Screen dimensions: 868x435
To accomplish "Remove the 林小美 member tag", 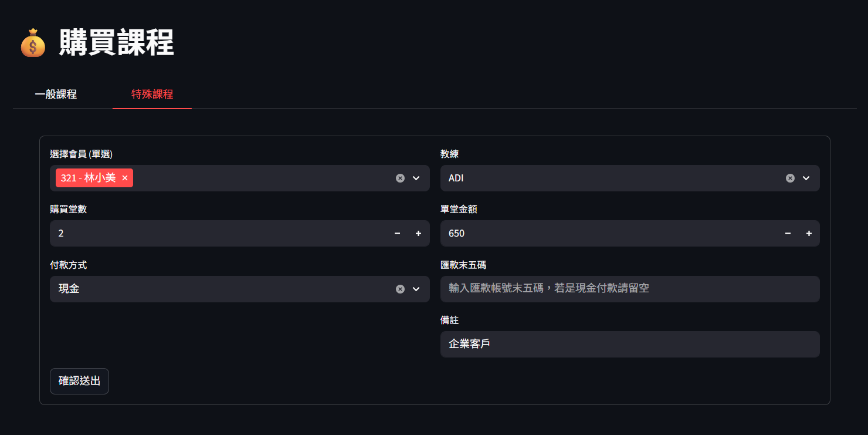I will coord(124,178).
